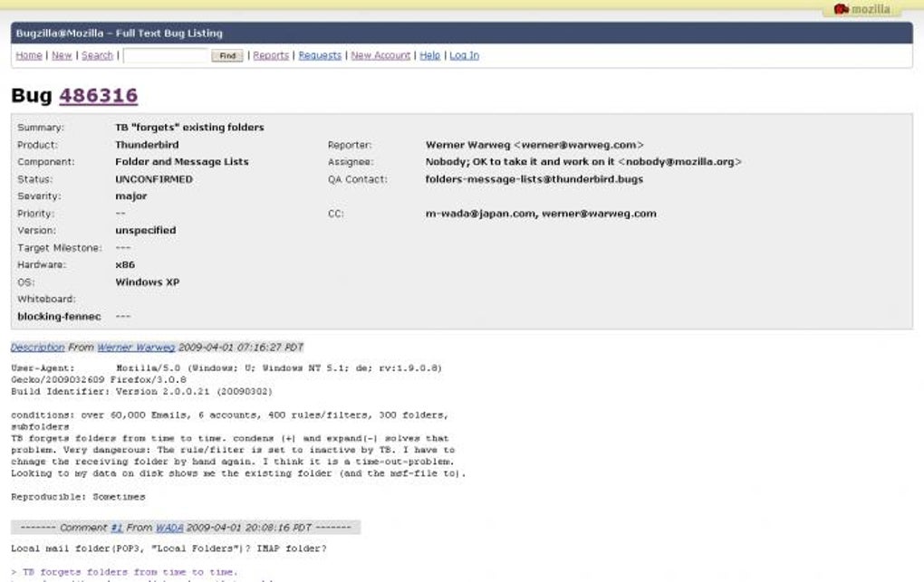This screenshot has width=924, height=582.
Task: Open Werner Warweg's profile link
Action: 136,348
